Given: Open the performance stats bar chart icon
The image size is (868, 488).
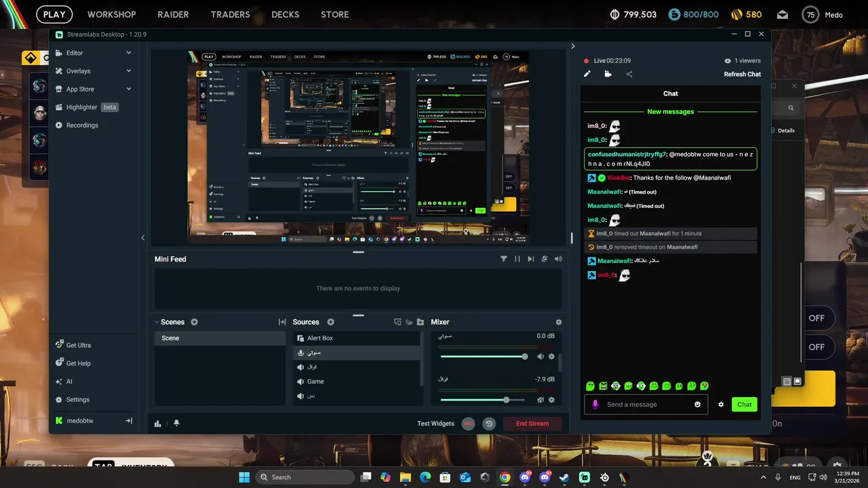Looking at the screenshot, I should coord(158,424).
